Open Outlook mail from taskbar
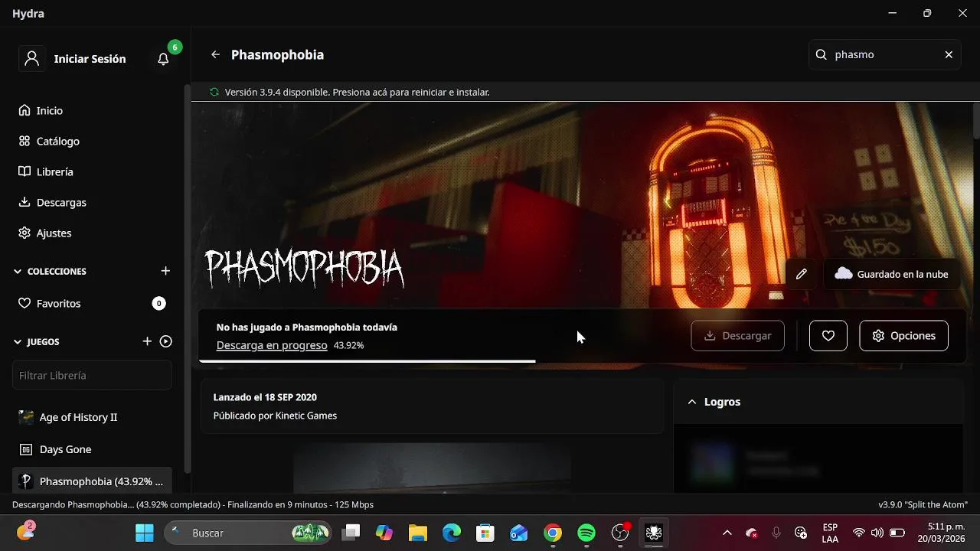This screenshot has width=980, height=551. [x=519, y=533]
